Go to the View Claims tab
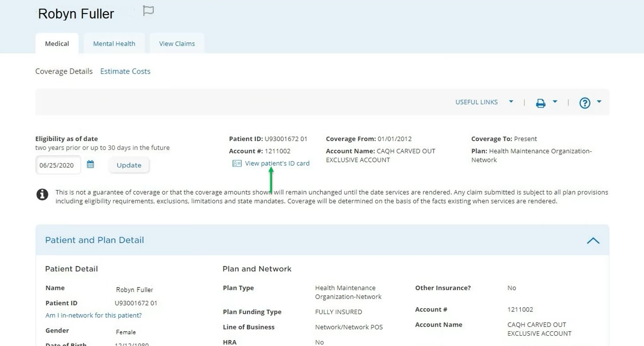Viewport: 644px width, 346px height. [x=177, y=44]
